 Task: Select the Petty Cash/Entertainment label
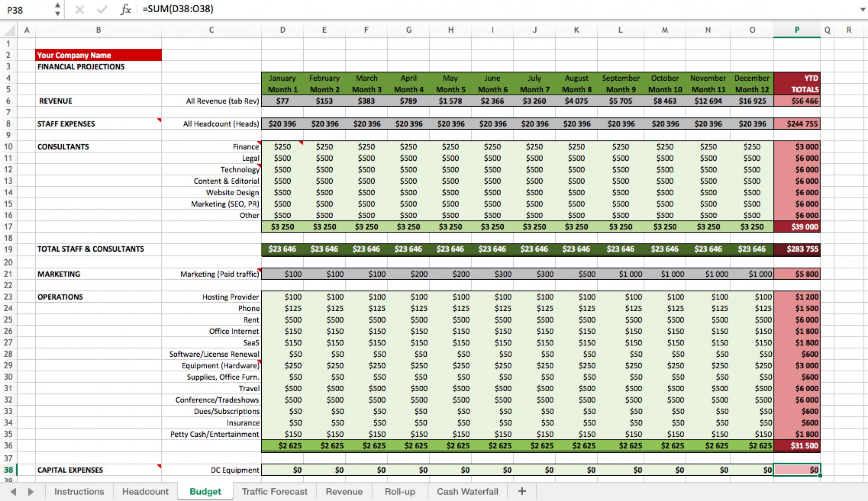[212, 434]
